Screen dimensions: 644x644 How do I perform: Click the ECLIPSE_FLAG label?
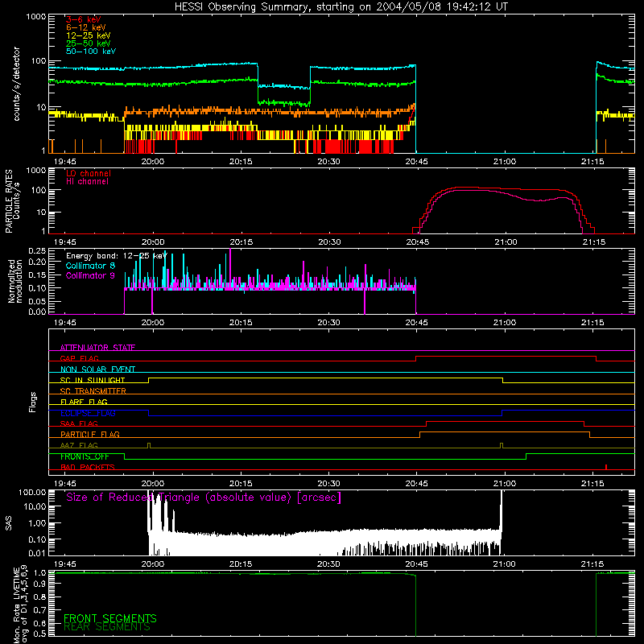pos(88,413)
